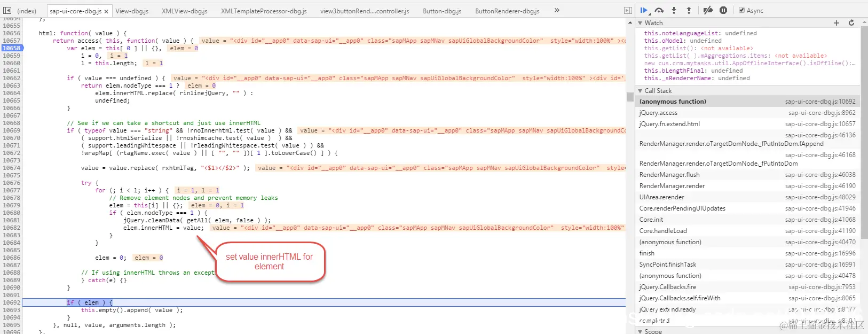Open the XMLTemplateProcessor-dbg.js tab
868x334 pixels.
click(x=264, y=11)
